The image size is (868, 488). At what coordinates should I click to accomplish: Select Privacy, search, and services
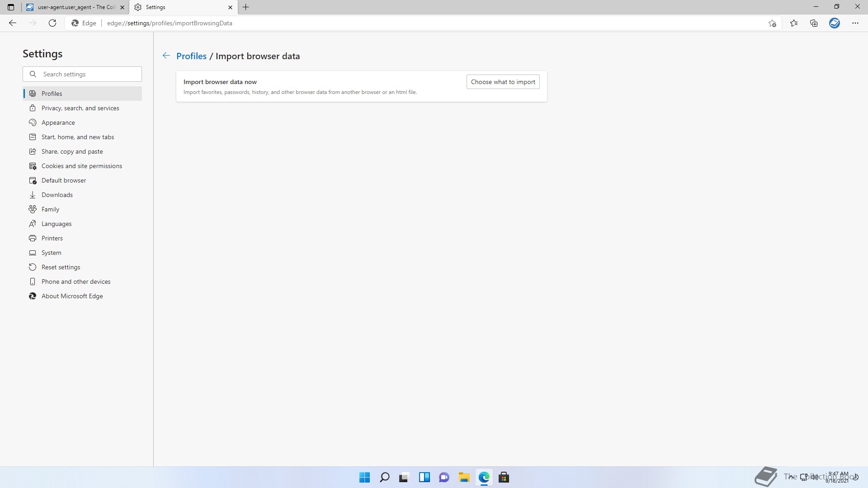[80, 108]
